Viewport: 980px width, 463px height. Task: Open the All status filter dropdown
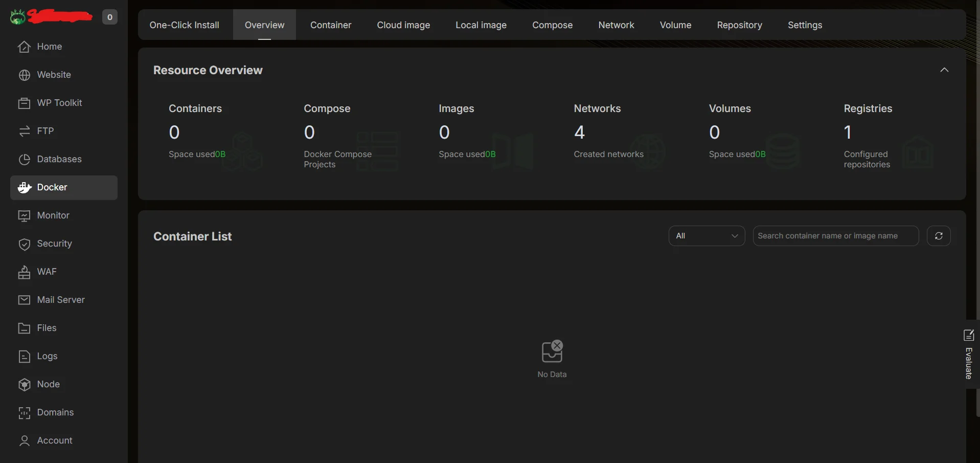coord(706,236)
